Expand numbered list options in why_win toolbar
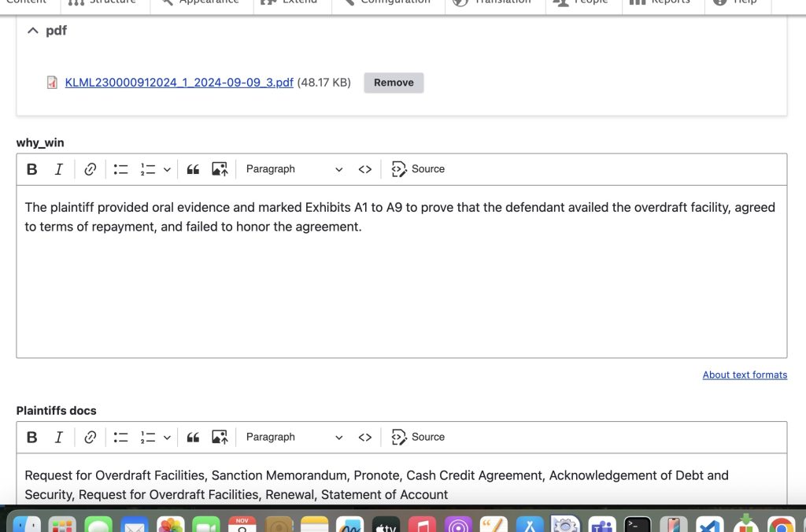This screenshot has height=532, width=806. (167, 169)
